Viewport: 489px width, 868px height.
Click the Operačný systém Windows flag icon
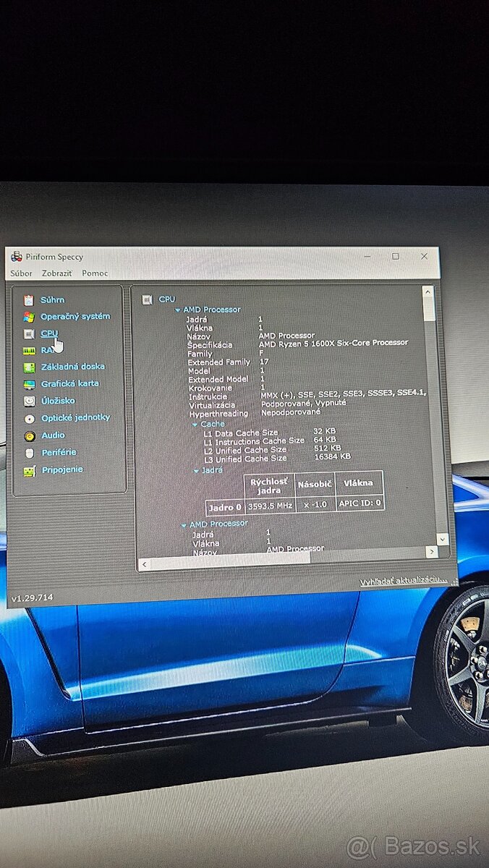(28, 317)
